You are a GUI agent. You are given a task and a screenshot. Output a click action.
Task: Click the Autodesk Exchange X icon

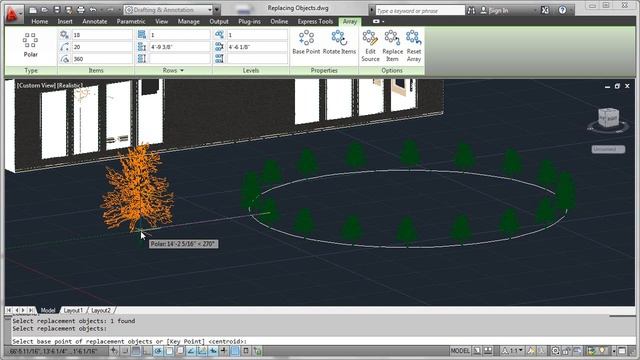coord(545,10)
